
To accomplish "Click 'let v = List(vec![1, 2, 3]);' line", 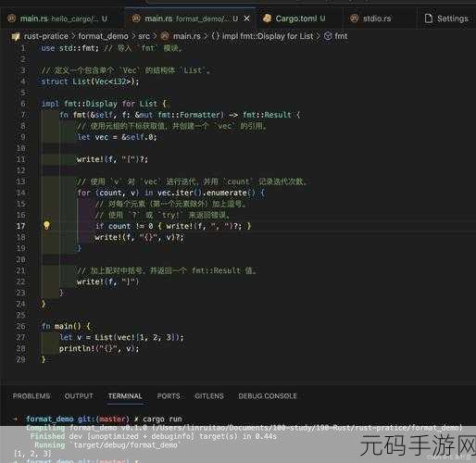I will tap(121, 337).
